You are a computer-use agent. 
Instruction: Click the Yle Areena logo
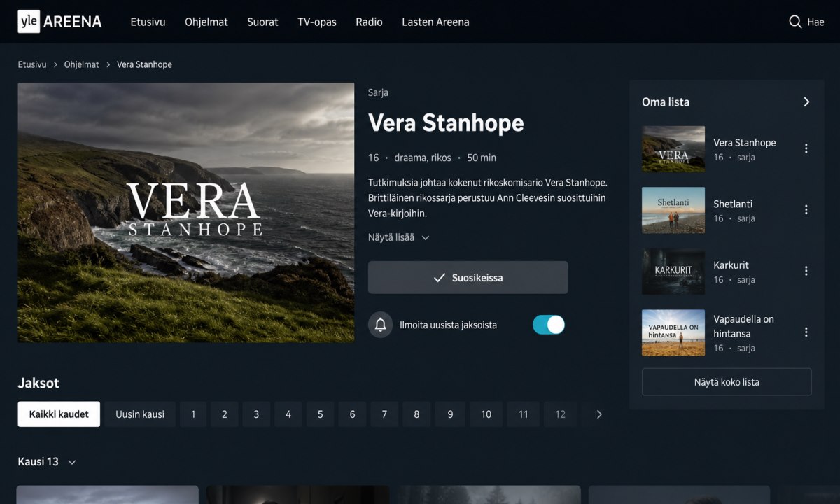pyautogui.click(x=60, y=22)
